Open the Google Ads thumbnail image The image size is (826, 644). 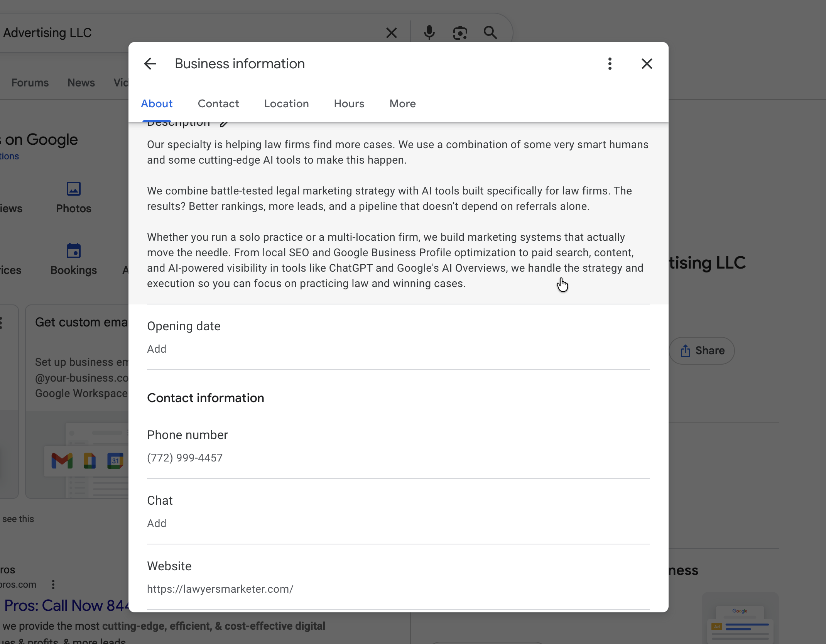pos(740,618)
